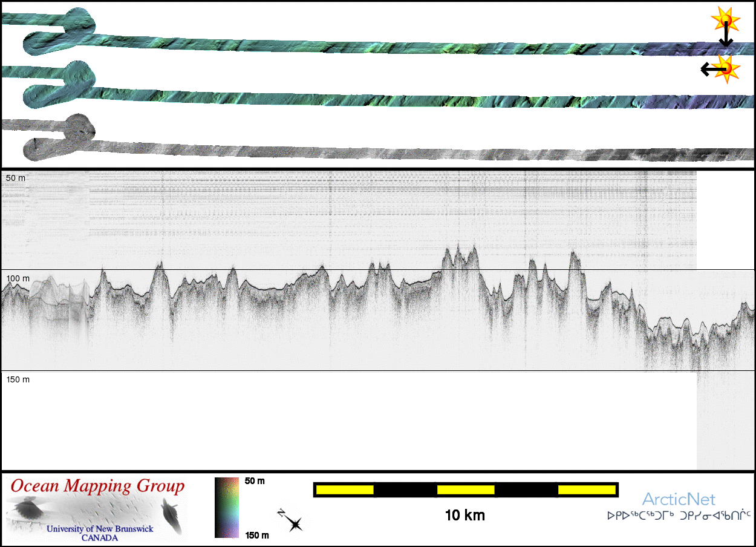Viewport: 756px width, 547px height.
Task: Click the 50 m color legend label
Action: point(255,481)
